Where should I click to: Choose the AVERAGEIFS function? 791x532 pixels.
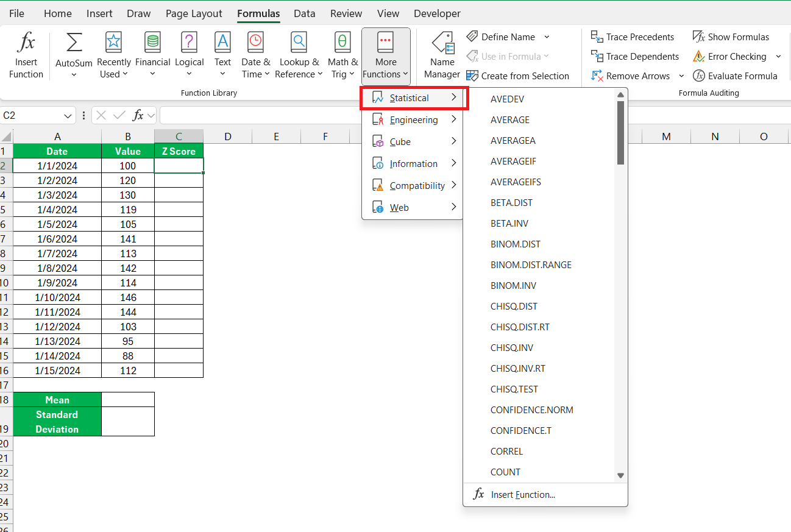(x=516, y=182)
